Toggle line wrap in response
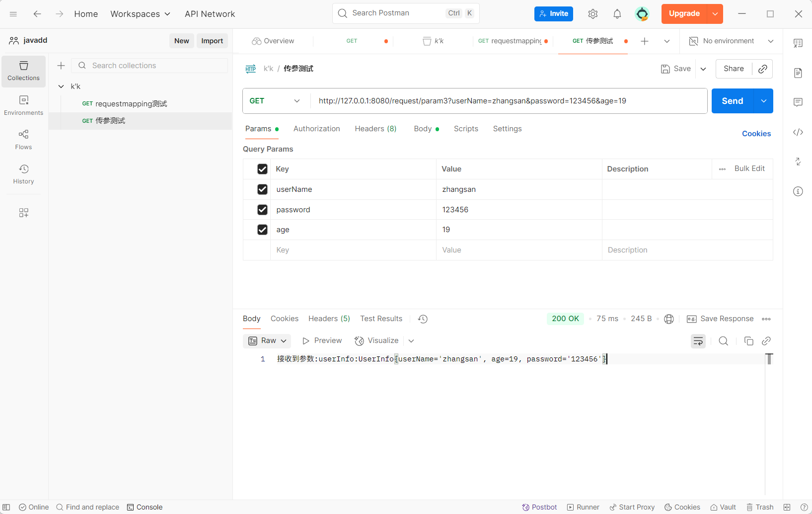This screenshot has width=812, height=514. pyautogui.click(x=698, y=341)
